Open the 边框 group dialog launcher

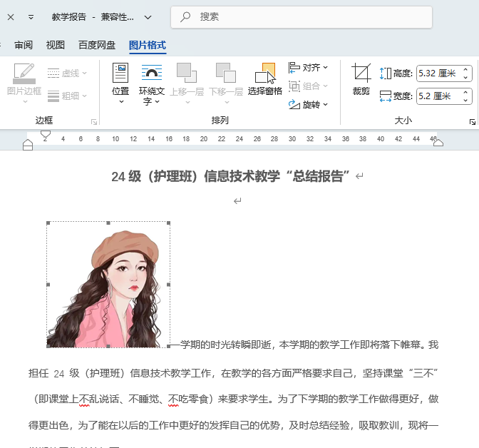pyautogui.click(x=94, y=122)
